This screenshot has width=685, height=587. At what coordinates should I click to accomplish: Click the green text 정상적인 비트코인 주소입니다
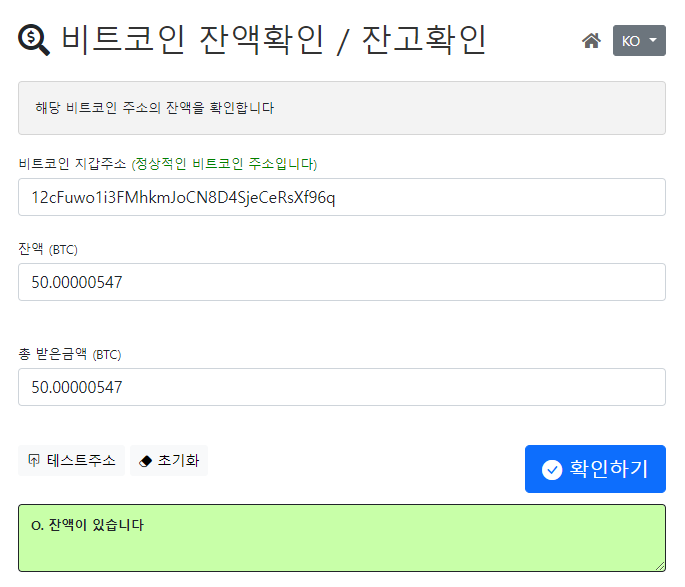(x=225, y=164)
